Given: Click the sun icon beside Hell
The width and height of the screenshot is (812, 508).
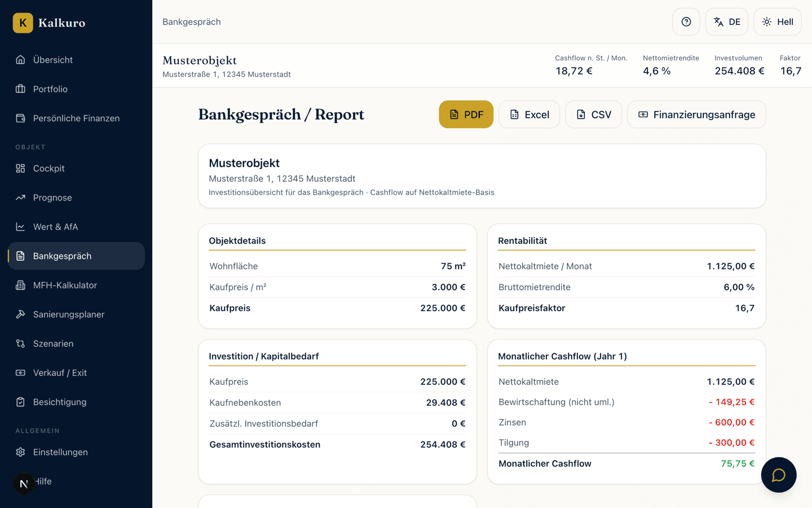Looking at the screenshot, I should [767, 22].
